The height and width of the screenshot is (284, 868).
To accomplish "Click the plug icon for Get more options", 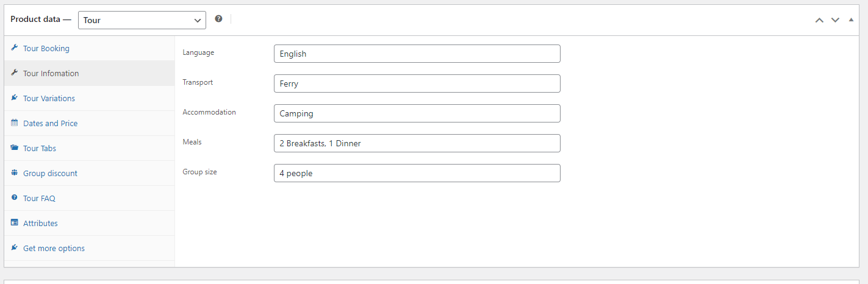I will coord(15,248).
